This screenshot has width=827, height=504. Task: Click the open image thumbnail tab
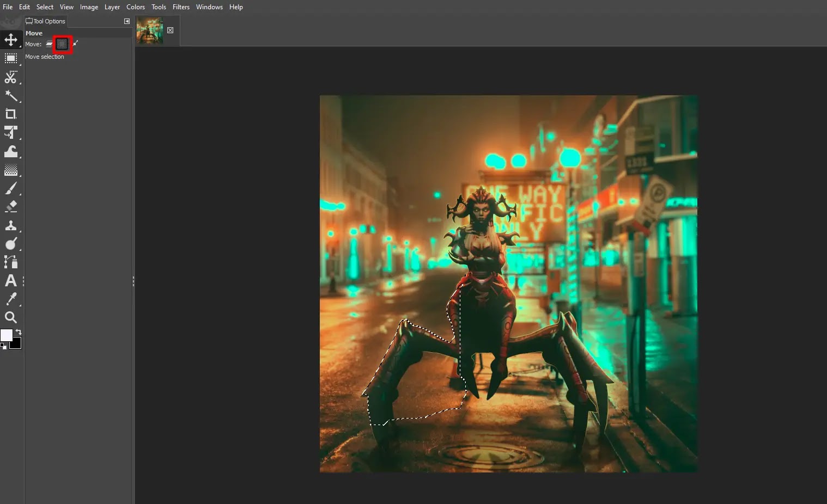[150, 30]
